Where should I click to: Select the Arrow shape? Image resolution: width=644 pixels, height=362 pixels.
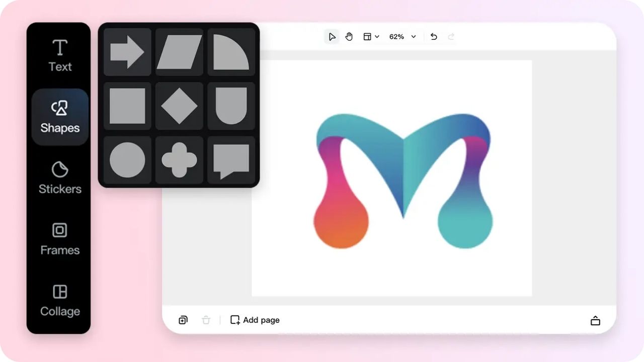click(x=127, y=51)
